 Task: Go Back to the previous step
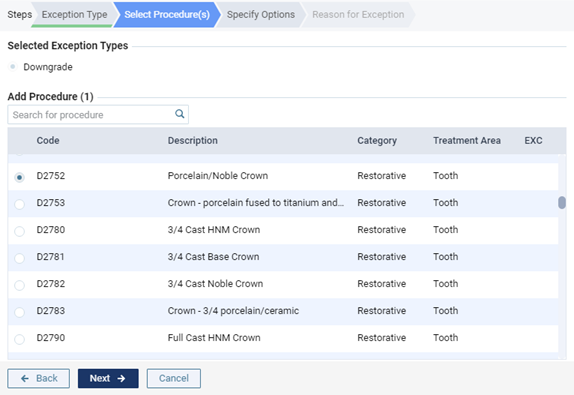click(38, 378)
